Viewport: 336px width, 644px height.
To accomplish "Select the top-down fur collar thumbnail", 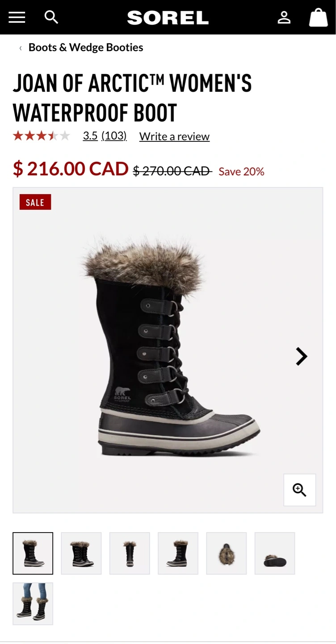I will (227, 553).
